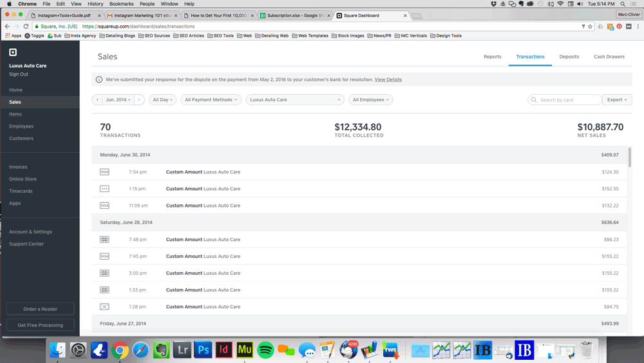This screenshot has height=363, width=644.
Task: Click the $636.64 total for Saturday, June 28
Action: pyautogui.click(x=610, y=222)
